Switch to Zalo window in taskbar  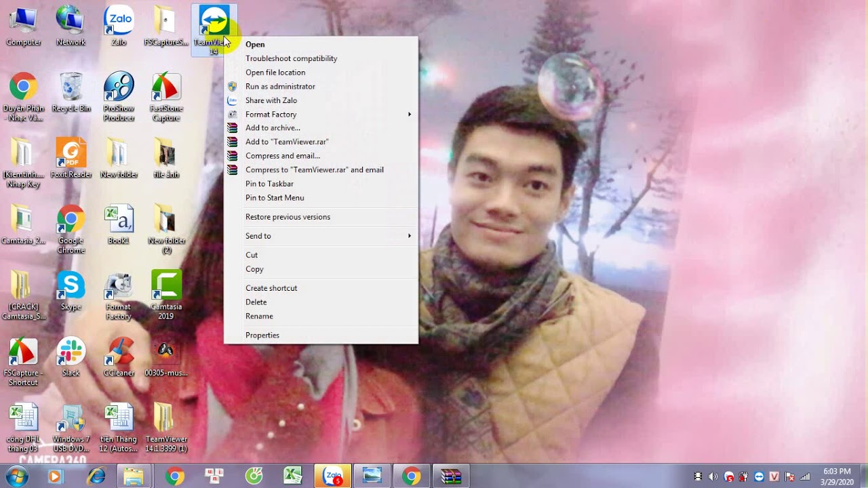333,476
